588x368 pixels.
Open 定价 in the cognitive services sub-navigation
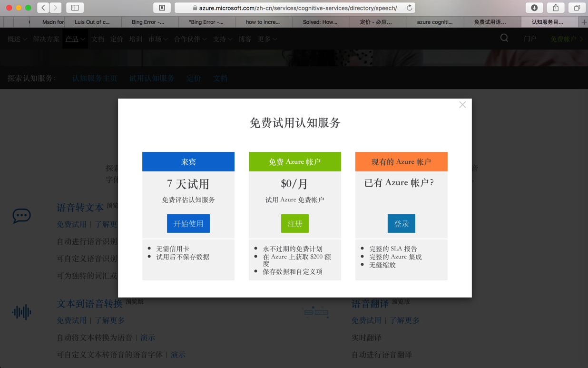click(x=194, y=78)
